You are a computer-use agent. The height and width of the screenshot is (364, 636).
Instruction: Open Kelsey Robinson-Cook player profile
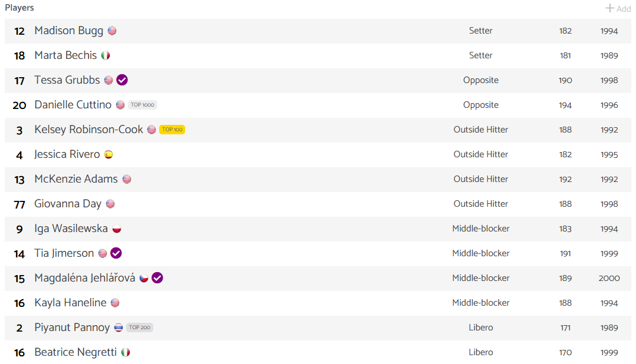pyautogui.click(x=88, y=130)
